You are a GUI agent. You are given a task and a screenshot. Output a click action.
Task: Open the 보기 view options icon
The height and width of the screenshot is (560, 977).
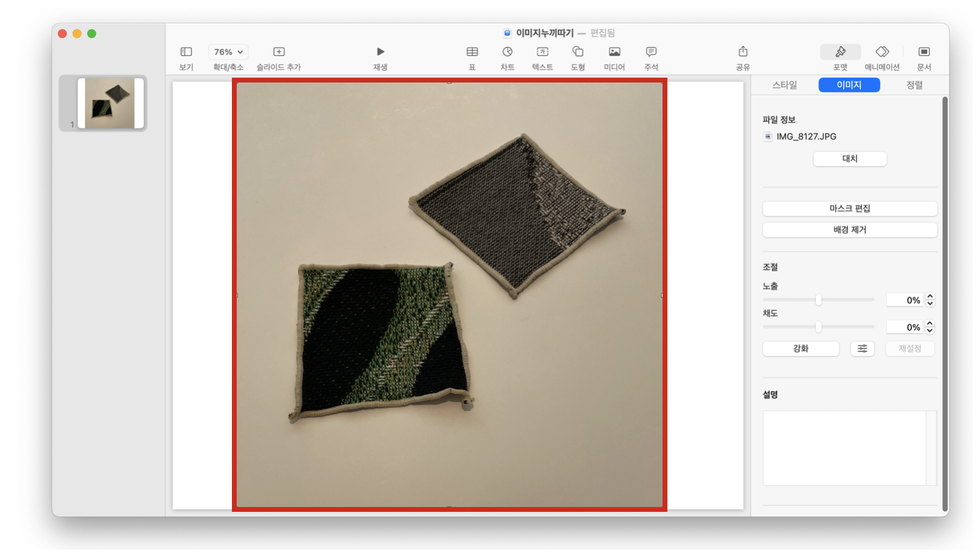coord(186,52)
